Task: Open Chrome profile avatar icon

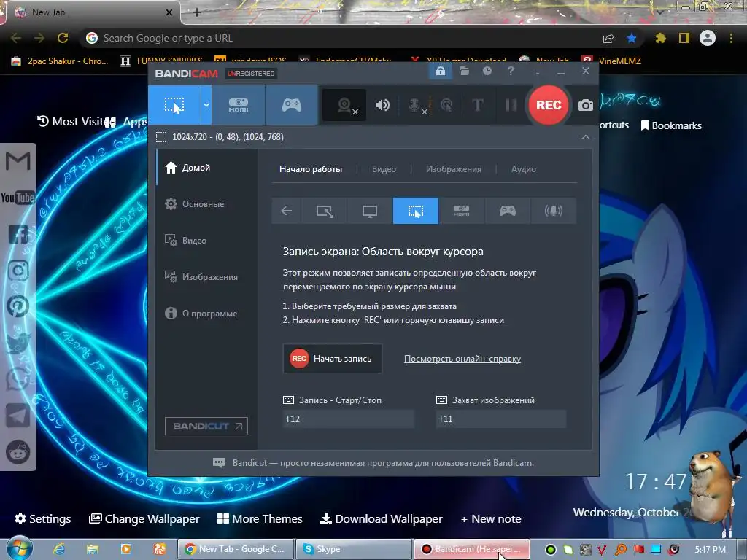Action: click(708, 38)
